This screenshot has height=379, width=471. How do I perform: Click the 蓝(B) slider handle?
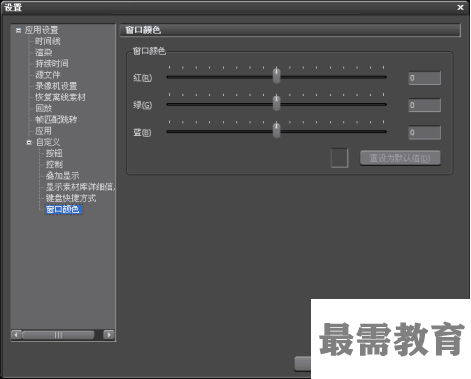coord(276,130)
